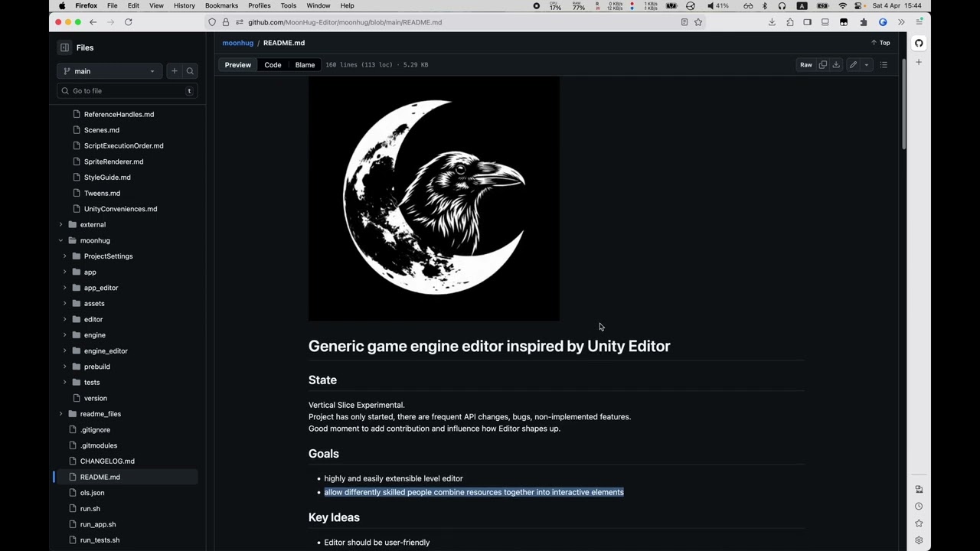Open the moonhug breadcrumb link
The width and height of the screenshot is (980, 551).
click(x=237, y=43)
